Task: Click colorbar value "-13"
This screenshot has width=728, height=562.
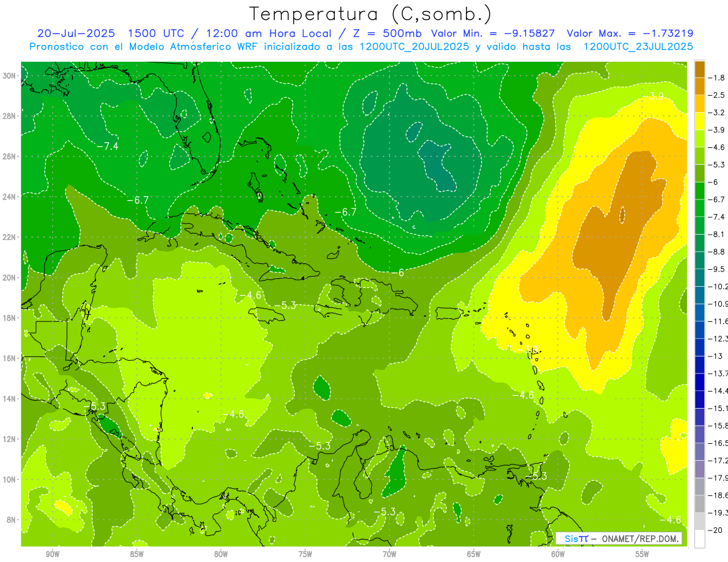Action: [x=715, y=356]
